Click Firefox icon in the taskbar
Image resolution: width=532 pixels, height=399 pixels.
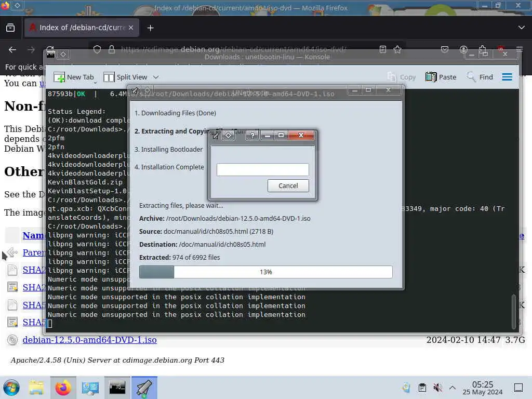63,388
